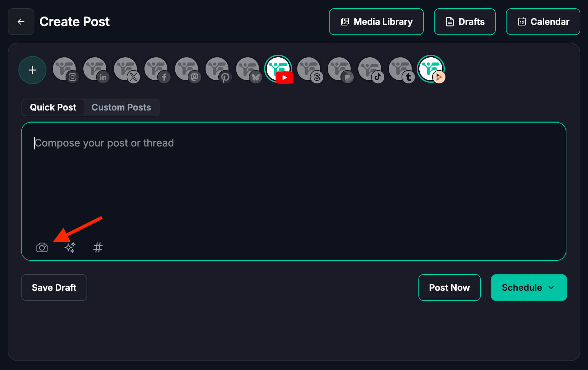This screenshot has width=588, height=370.
Task: Select the TikTok account avatar
Action: pyautogui.click(x=370, y=69)
